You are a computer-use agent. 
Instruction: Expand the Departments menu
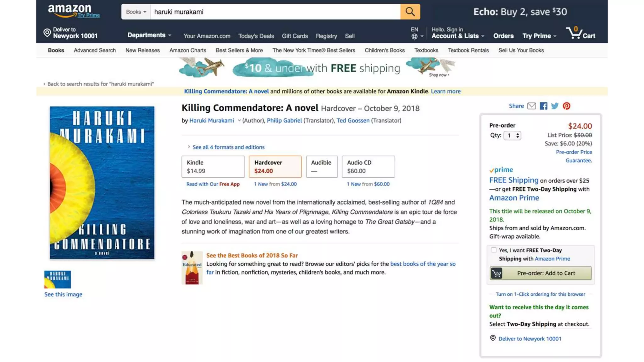pyautogui.click(x=149, y=35)
